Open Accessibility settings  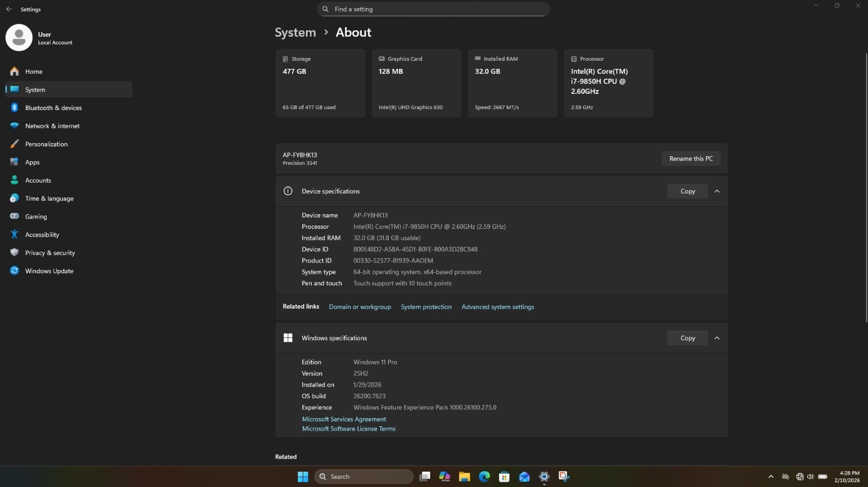point(68,235)
